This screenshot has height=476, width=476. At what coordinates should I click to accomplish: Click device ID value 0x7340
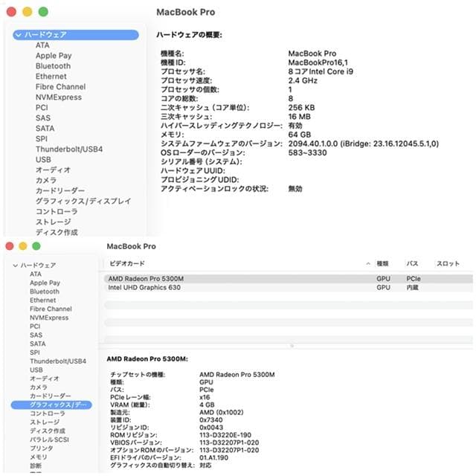point(211,419)
